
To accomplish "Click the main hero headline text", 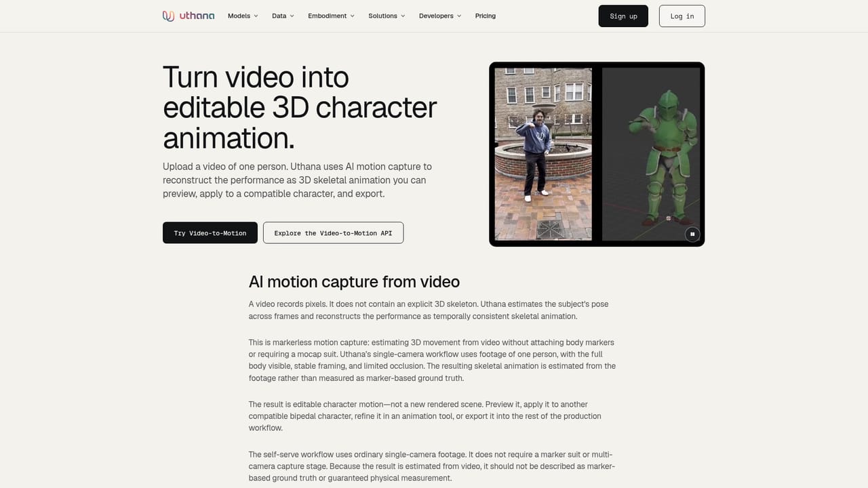I will 300,107.
